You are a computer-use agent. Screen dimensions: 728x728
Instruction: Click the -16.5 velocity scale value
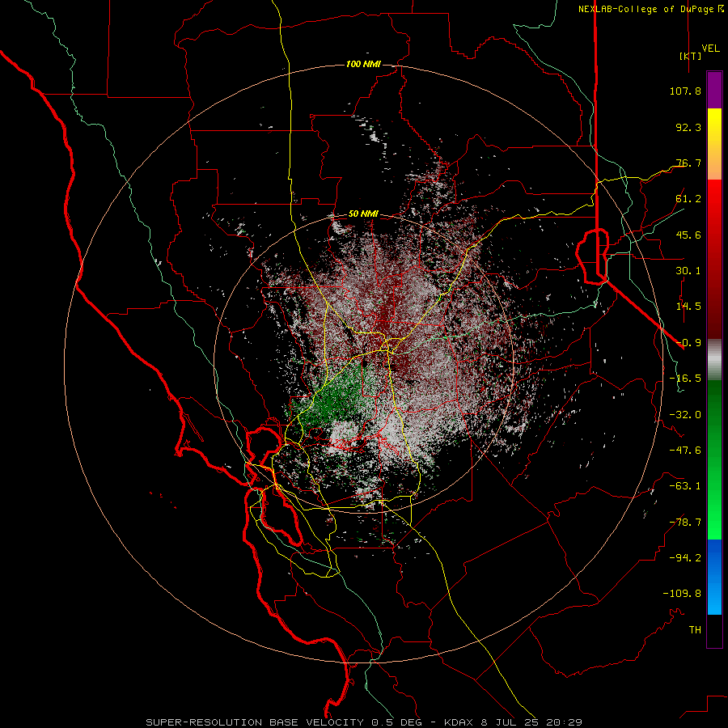[685, 379]
